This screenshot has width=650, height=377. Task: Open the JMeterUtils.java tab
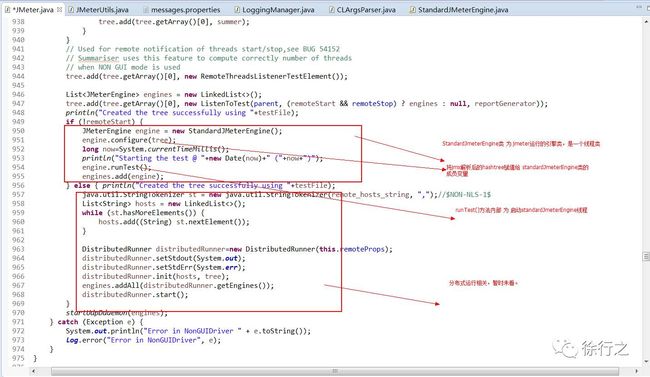(102, 10)
